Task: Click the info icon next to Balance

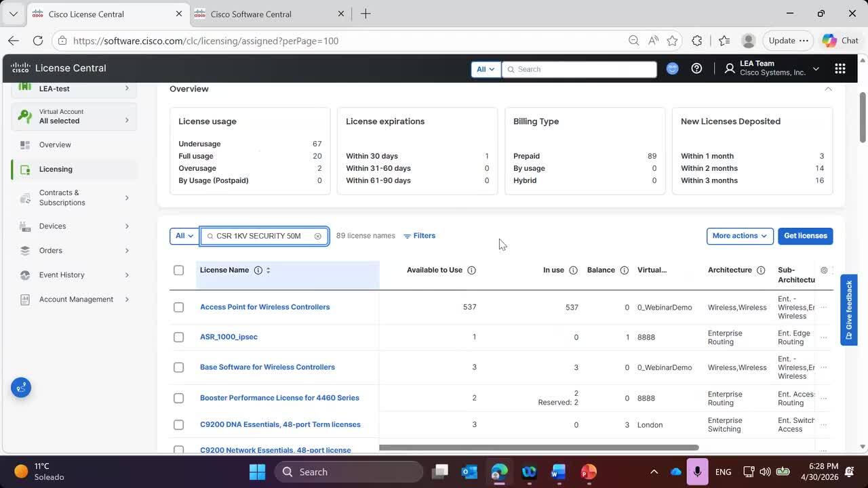Action: tap(624, 270)
